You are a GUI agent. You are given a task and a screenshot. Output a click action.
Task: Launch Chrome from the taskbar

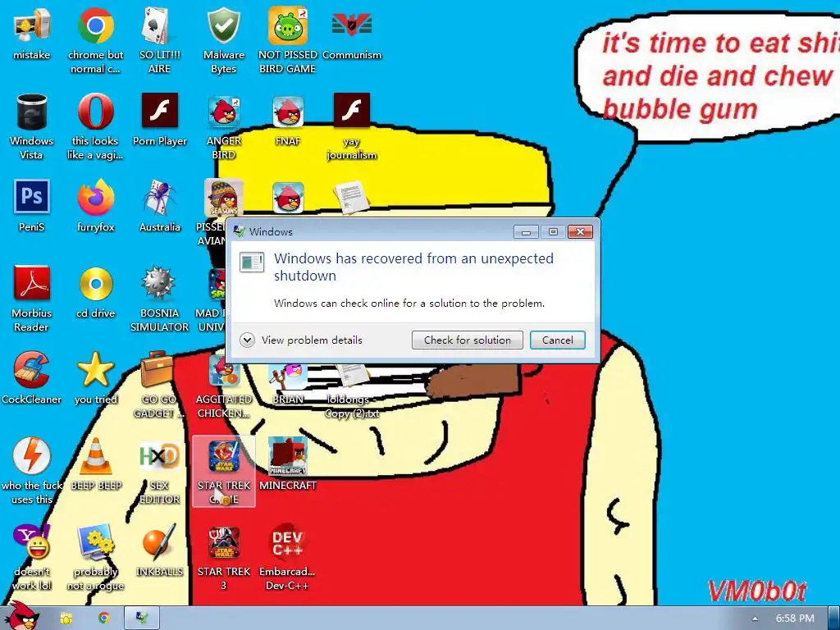[104, 619]
